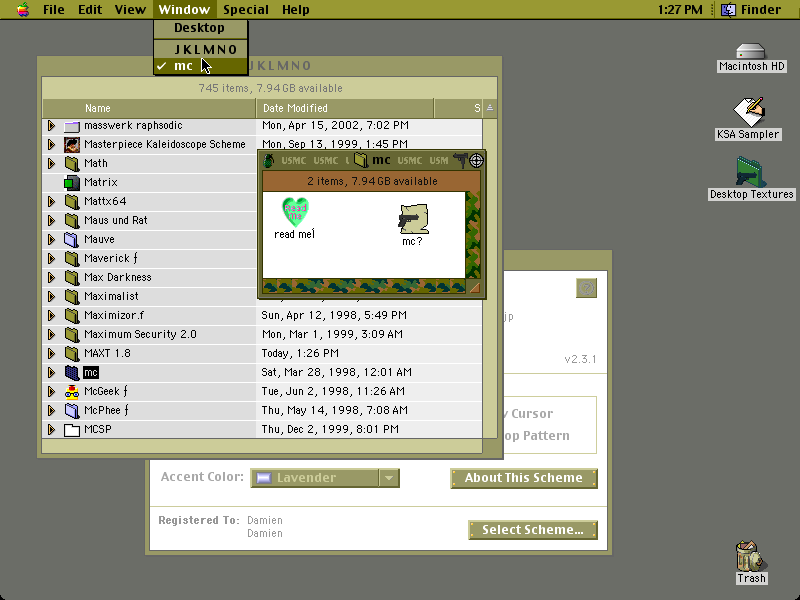
Task: Open the Finder application menu icon
Action: 729,10
